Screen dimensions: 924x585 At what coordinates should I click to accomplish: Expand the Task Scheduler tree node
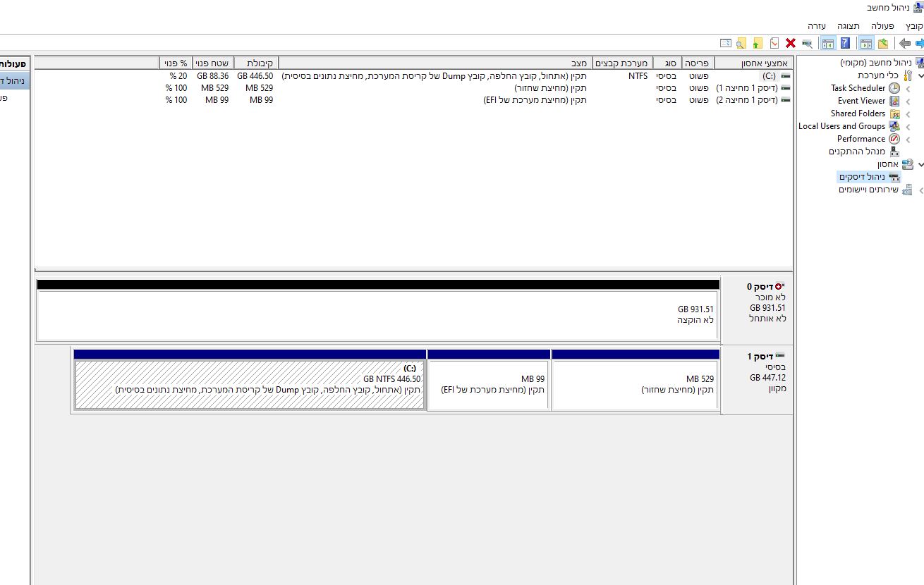(908, 88)
